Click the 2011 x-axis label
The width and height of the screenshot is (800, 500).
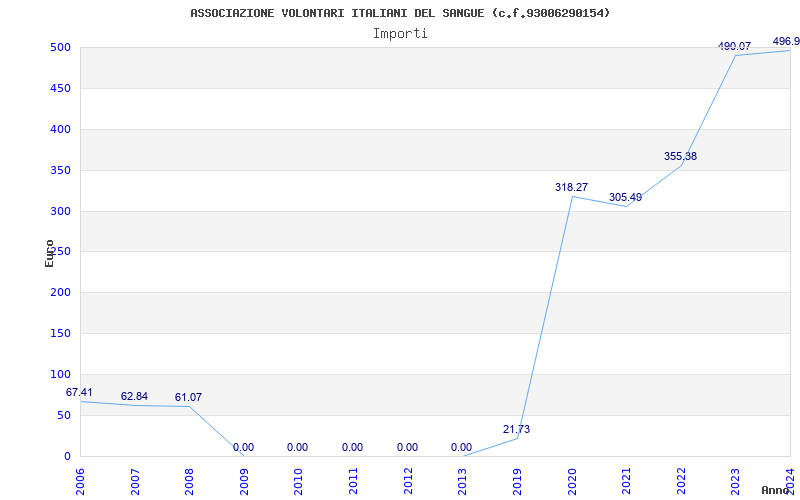354,482
